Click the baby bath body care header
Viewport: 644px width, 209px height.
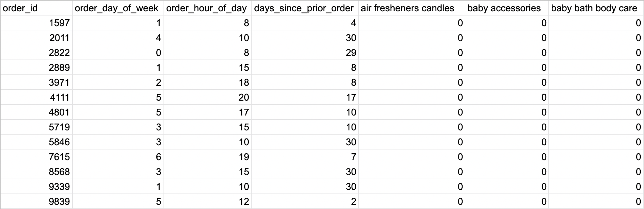(596, 8)
